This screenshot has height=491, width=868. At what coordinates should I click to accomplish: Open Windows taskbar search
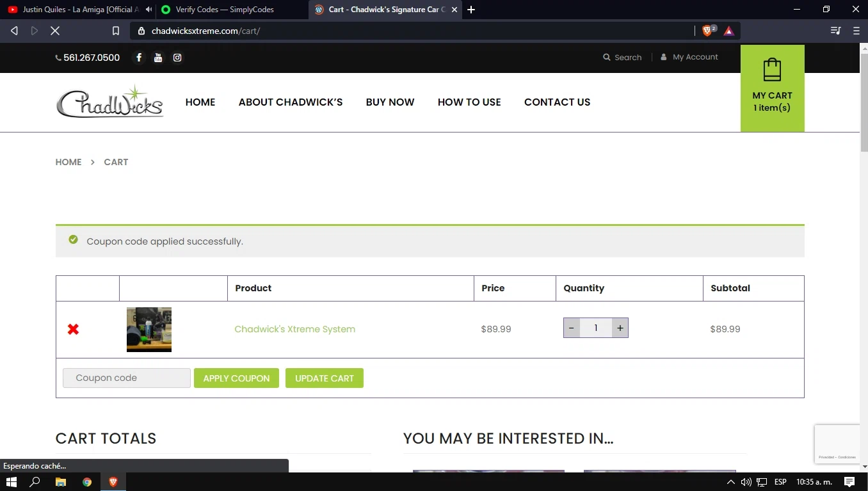pos(35,482)
